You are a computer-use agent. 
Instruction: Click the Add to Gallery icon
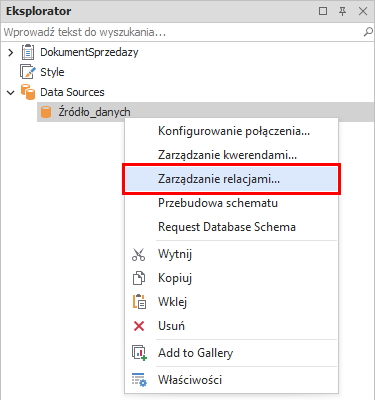[x=139, y=353]
